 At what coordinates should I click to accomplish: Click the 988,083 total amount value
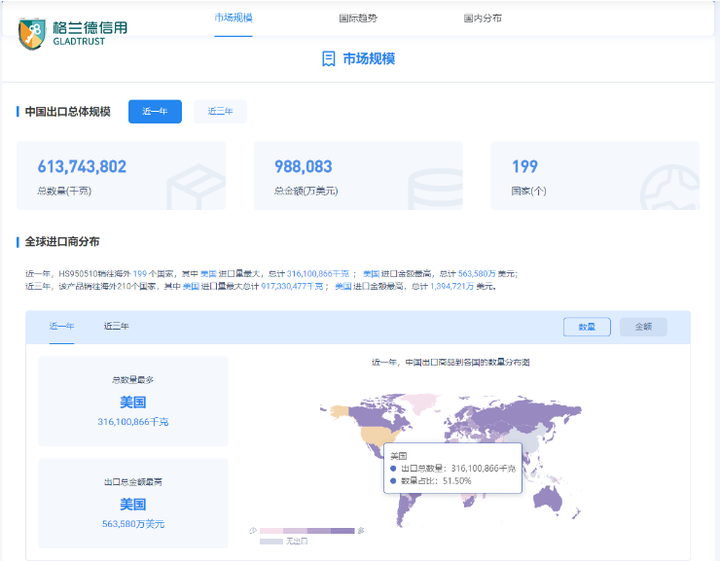click(303, 166)
